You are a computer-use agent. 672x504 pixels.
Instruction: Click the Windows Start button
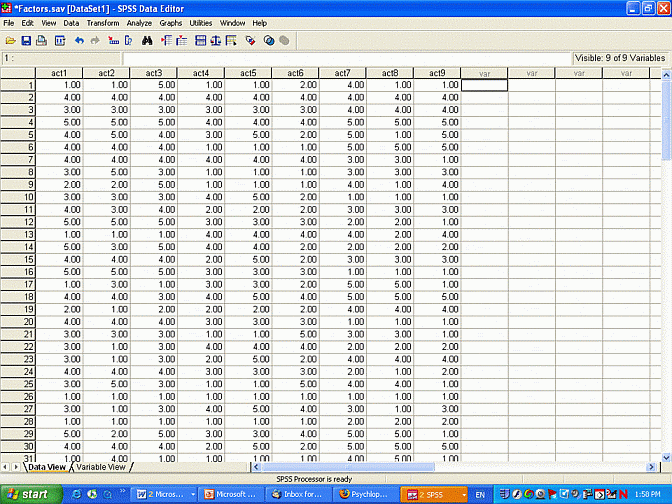click(28, 494)
